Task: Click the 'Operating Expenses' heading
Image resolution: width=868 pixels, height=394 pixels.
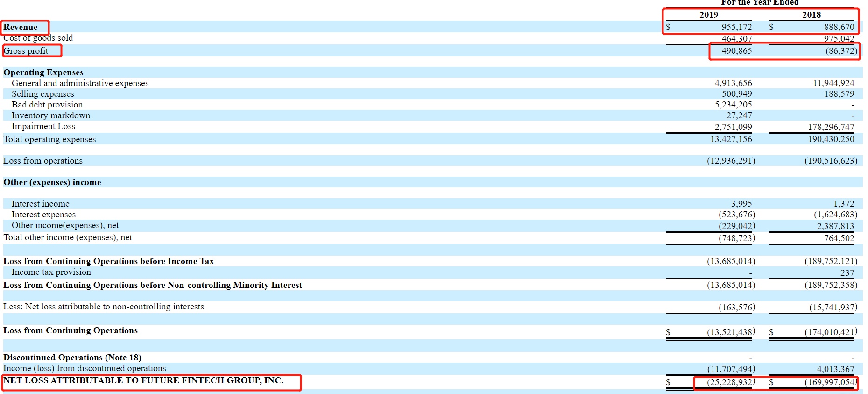Action: click(43, 72)
